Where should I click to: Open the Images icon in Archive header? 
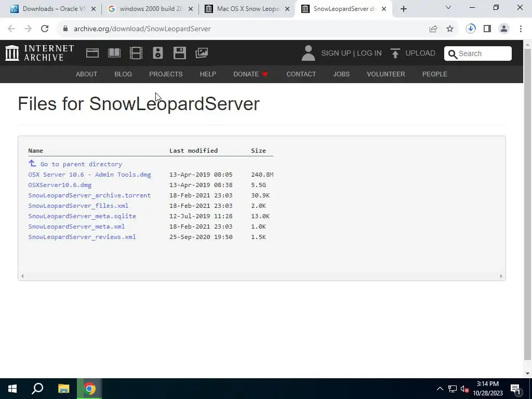(202, 53)
